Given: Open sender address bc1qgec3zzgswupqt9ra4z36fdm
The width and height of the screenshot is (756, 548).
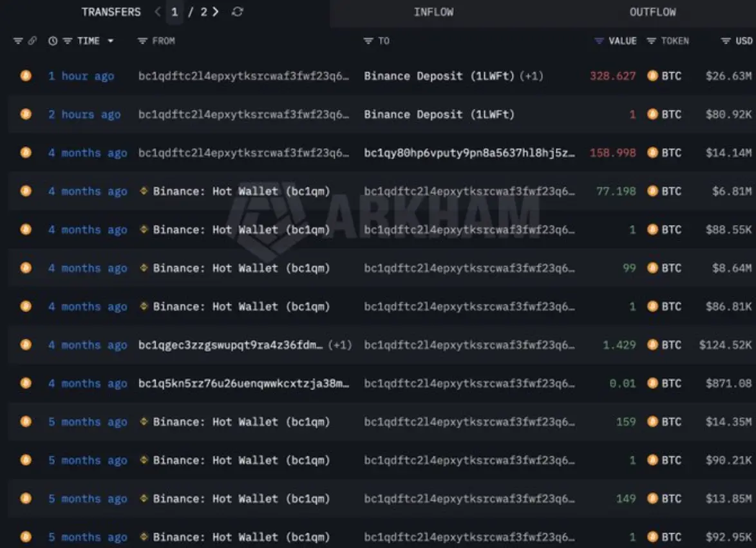Looking at the screenshot, I should pos(231,345).
